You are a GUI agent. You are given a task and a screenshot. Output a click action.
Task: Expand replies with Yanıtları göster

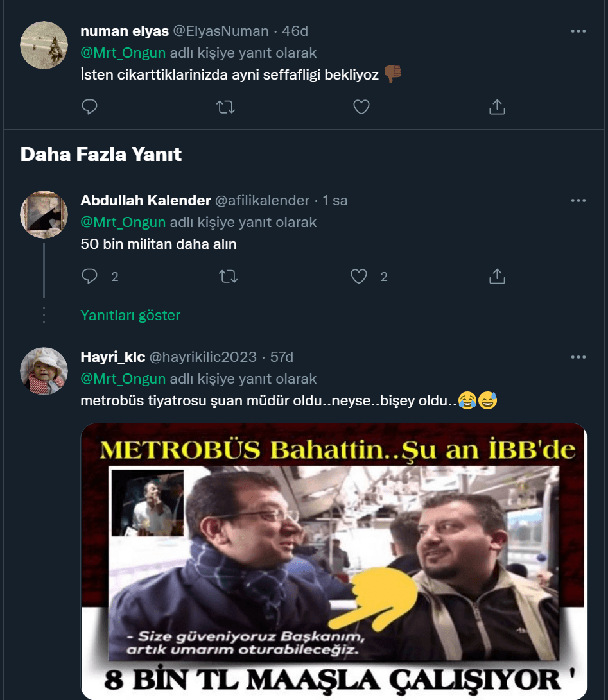(130, 315)
